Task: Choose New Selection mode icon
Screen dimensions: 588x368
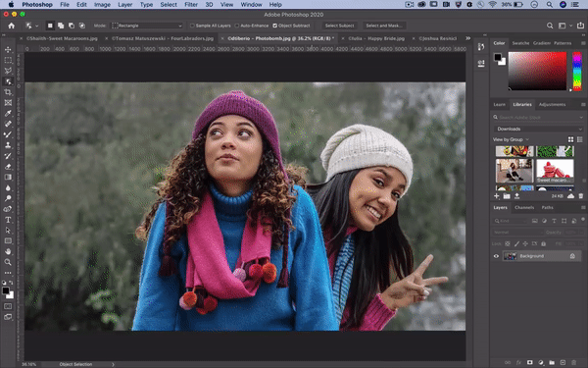Action: coord(50,26)
